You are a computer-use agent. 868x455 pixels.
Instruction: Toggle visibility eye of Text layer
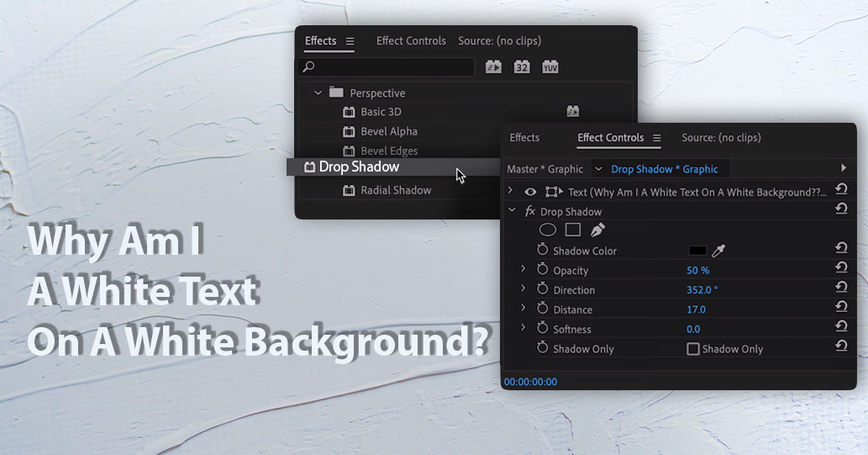coord(530,193)
